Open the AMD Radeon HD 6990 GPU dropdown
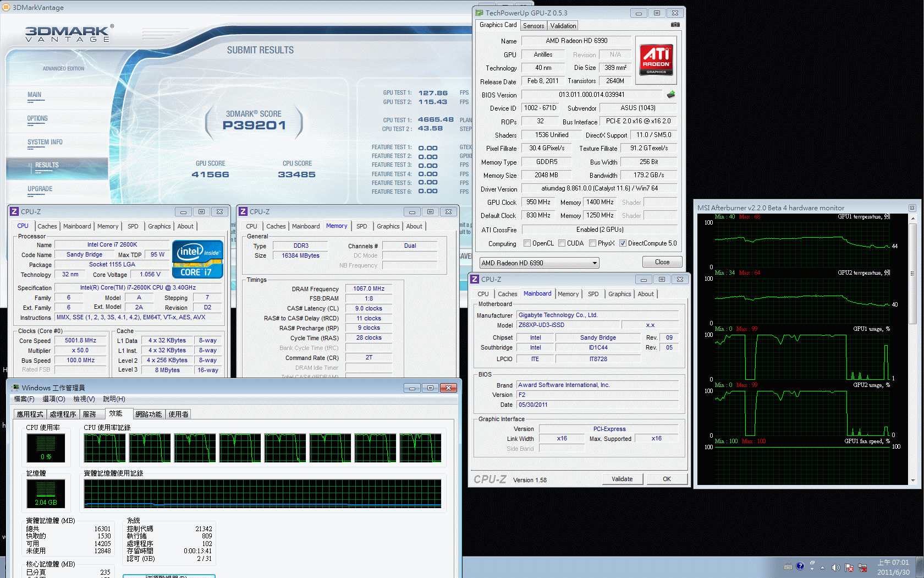Image resolution: width=924 pixels, height=578 pixels. click(540, 263)
